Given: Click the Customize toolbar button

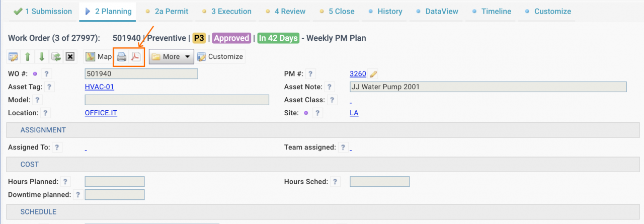Looking at the screenshot, I should click(220, 57).
